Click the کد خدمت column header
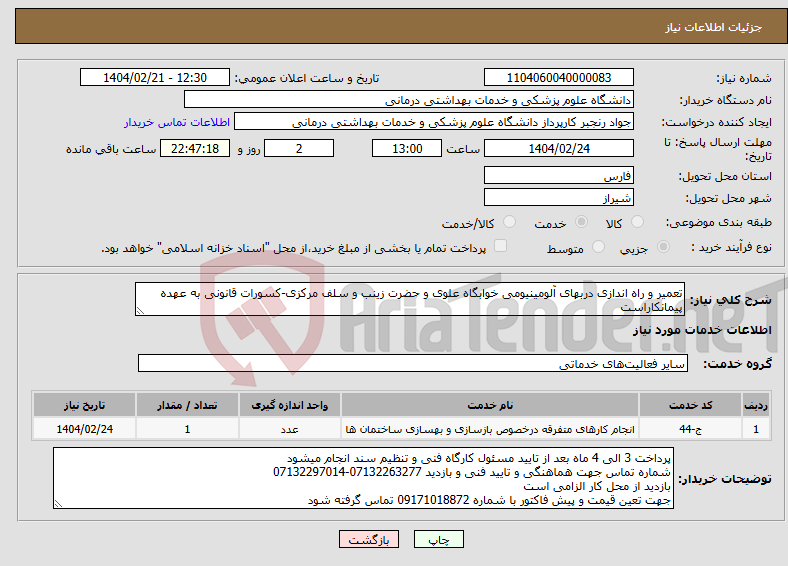The image size is (788, 566). pyautogui.click(x=691, y=405)
